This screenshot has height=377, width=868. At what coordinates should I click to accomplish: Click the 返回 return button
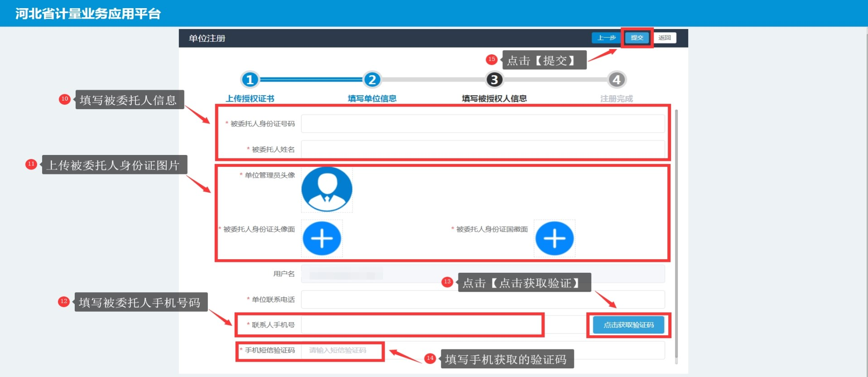click(x=665, y=38)
